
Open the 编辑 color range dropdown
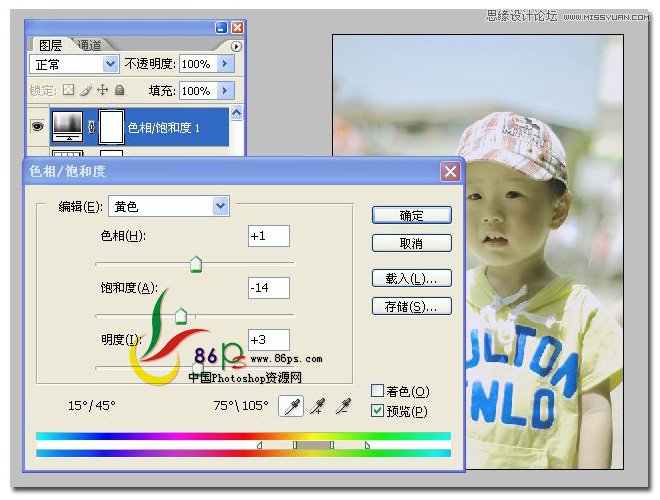coord(221,206)
